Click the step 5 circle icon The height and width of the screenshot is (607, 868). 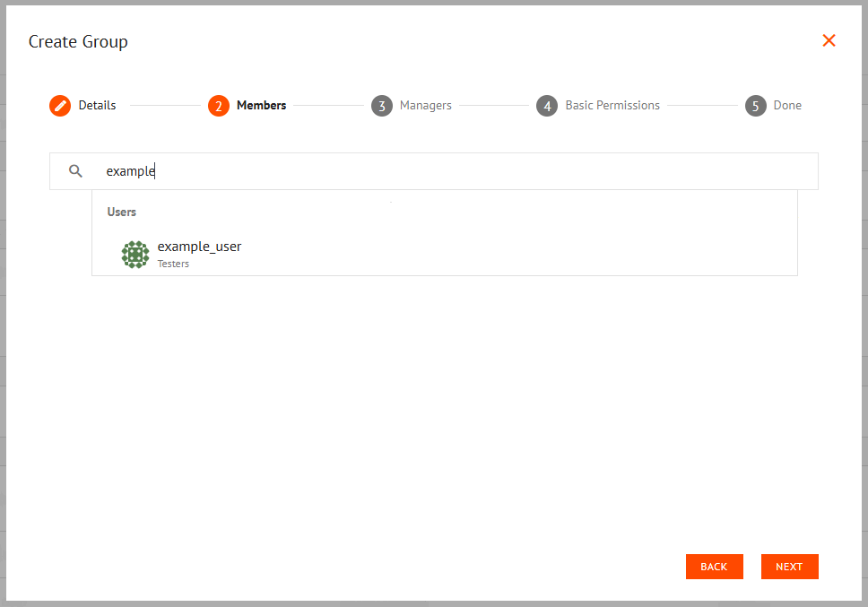(756, 106)
